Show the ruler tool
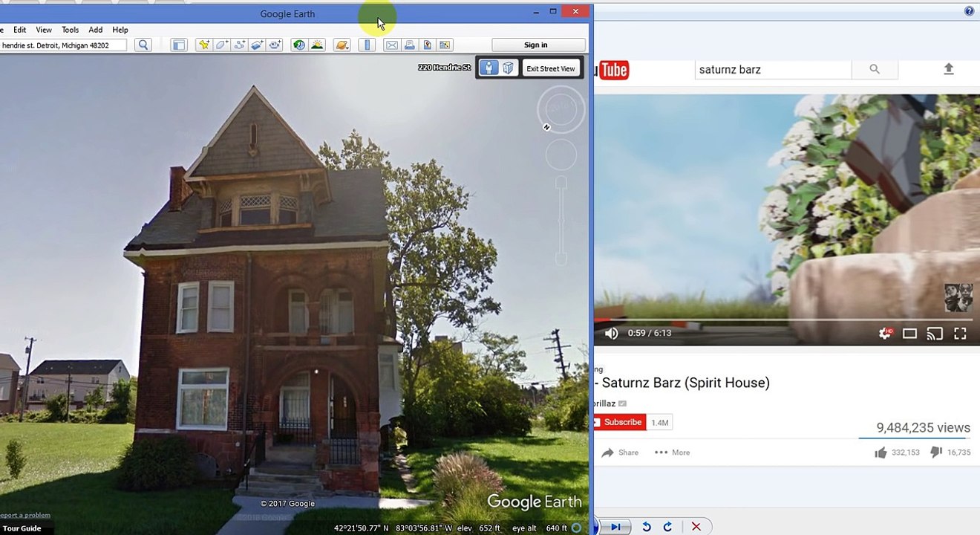The height and width of the screenshot is (535, 980). 367,45
